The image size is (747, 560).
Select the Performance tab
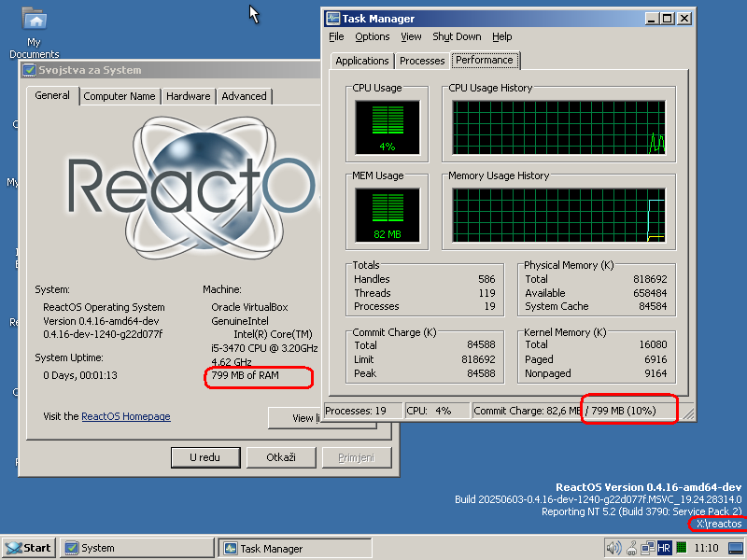click(x=485, y=60)
